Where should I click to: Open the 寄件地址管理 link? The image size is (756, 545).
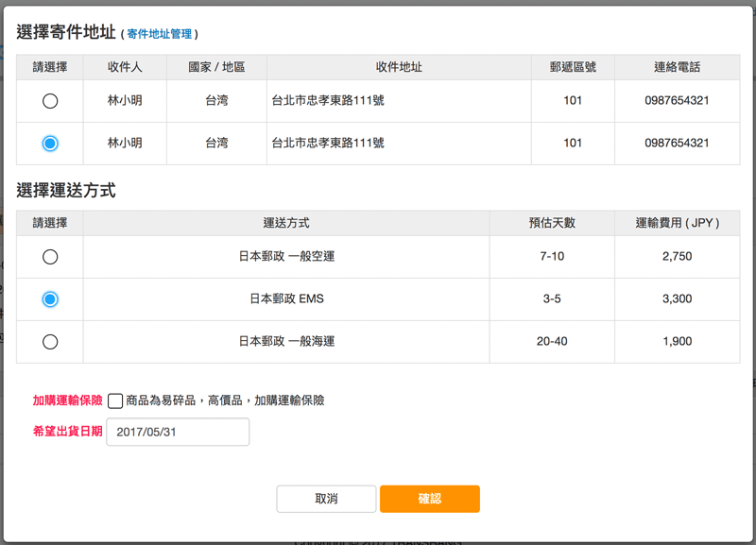(159, 34)
